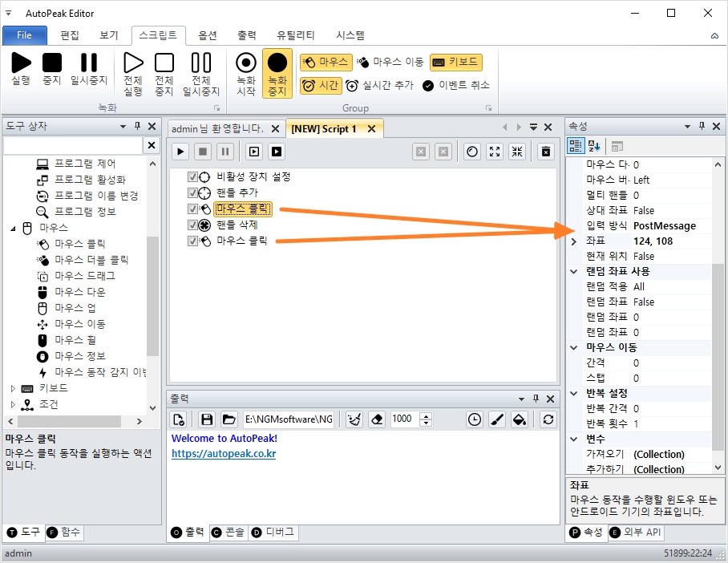Open the 옵션 ribbon tab
The height and width of the screenshot is (563, 728).
pos(208,35)
